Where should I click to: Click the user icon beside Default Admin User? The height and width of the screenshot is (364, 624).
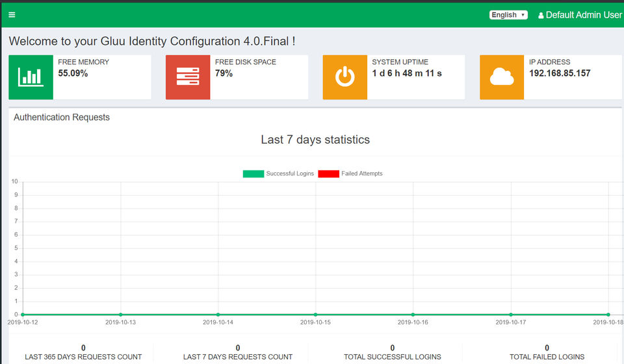541,16
